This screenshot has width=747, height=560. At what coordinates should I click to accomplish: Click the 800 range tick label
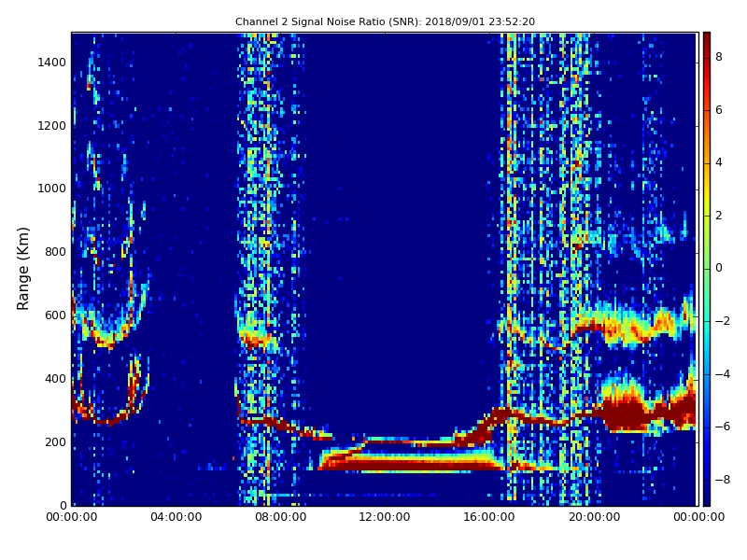click(x=55, y=252)
